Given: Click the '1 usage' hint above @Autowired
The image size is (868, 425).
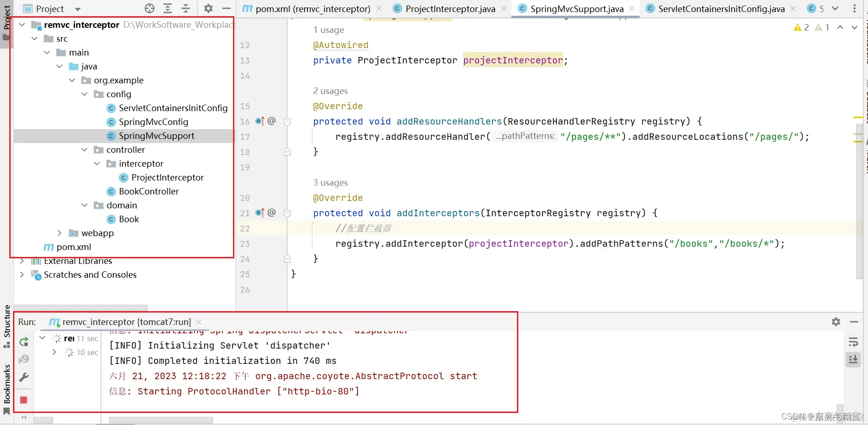Looking at the screenshot, I should coord(328,30).
